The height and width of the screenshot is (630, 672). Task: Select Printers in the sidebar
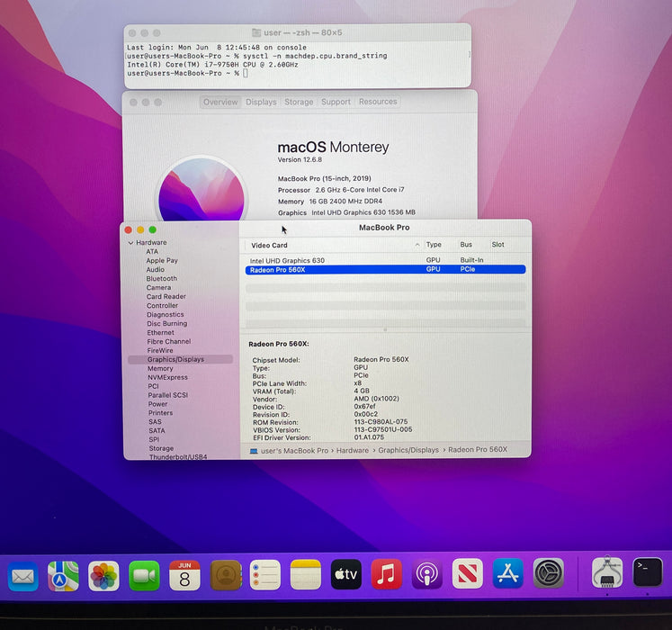(161, 413)
